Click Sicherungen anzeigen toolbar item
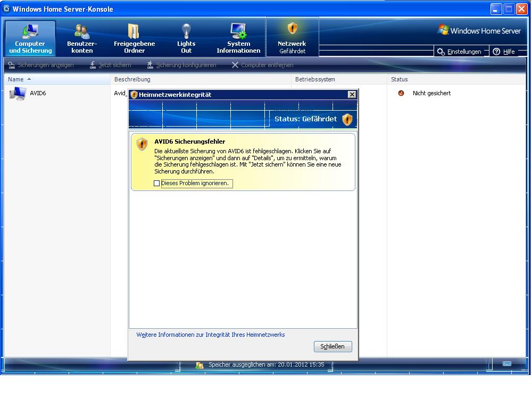The width and height of the screenshot is (532, 399). (x=41, y=65)
